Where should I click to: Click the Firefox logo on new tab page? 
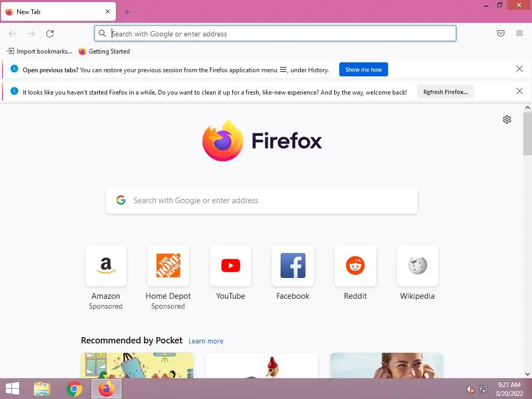pyautogui.click(x=262, y=140)
